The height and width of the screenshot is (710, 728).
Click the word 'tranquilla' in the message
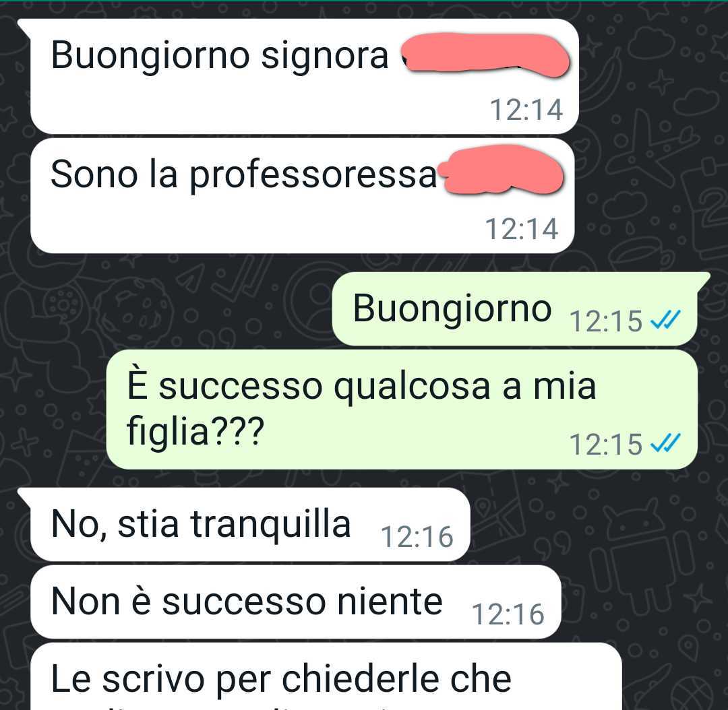coord(270,525)
